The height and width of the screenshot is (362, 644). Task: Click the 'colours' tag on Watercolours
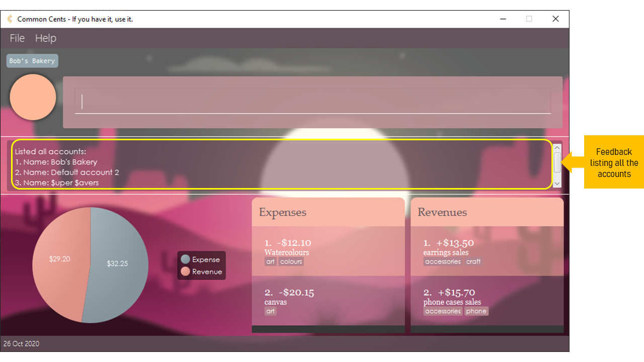pyautogui.click(x=291, y=261)
